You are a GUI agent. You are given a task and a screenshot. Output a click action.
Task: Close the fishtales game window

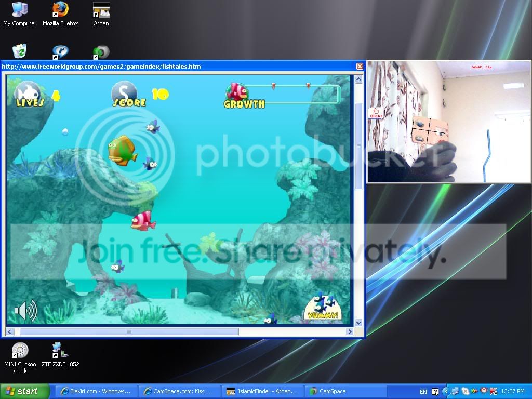pos(360,66)
